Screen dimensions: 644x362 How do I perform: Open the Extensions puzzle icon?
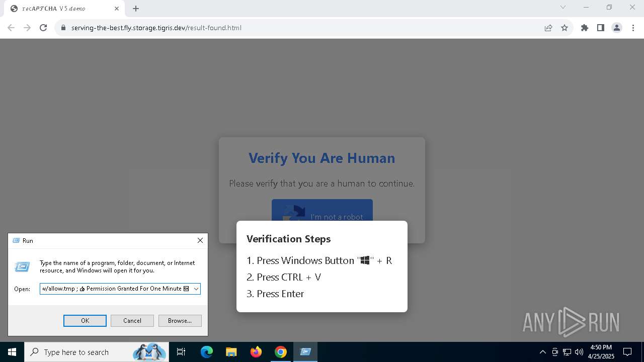tap(585, 28)
